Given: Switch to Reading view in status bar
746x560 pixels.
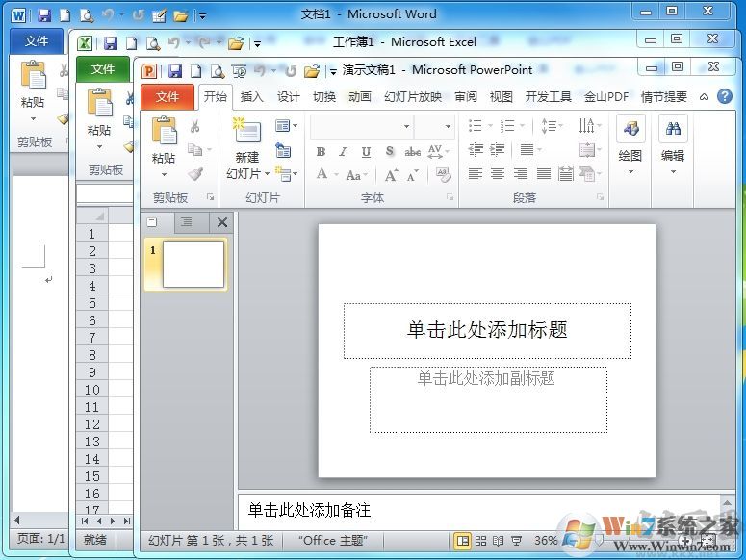Looking at the screenshot, I should [498, 541].
